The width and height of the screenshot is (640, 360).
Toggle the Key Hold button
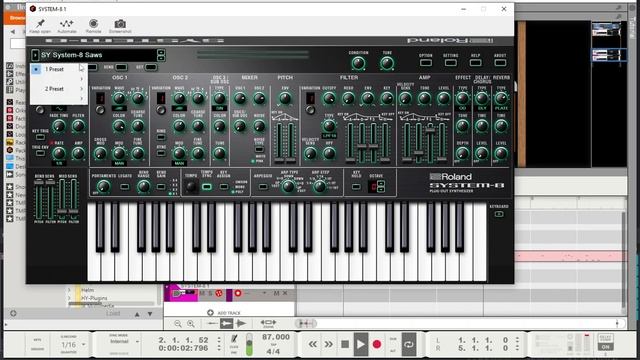(356, 187)
